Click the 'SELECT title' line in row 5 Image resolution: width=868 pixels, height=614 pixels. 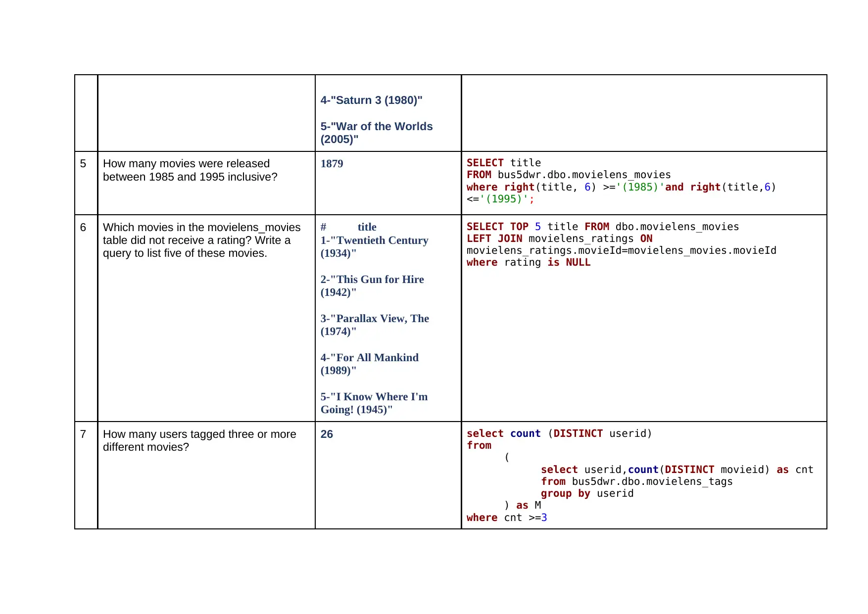click(x=503, y=163)
